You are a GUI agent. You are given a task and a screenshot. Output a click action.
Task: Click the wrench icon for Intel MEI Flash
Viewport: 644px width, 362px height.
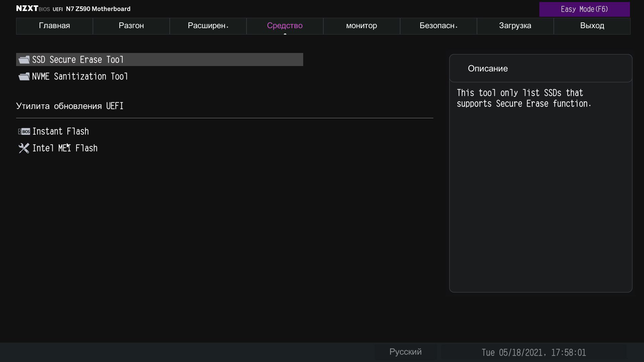click(x=24, y=148)
